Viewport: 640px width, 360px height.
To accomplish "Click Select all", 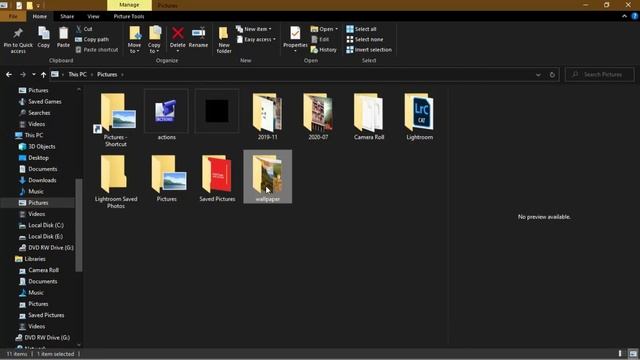I will pyautogui.click(x=361, y=29).
